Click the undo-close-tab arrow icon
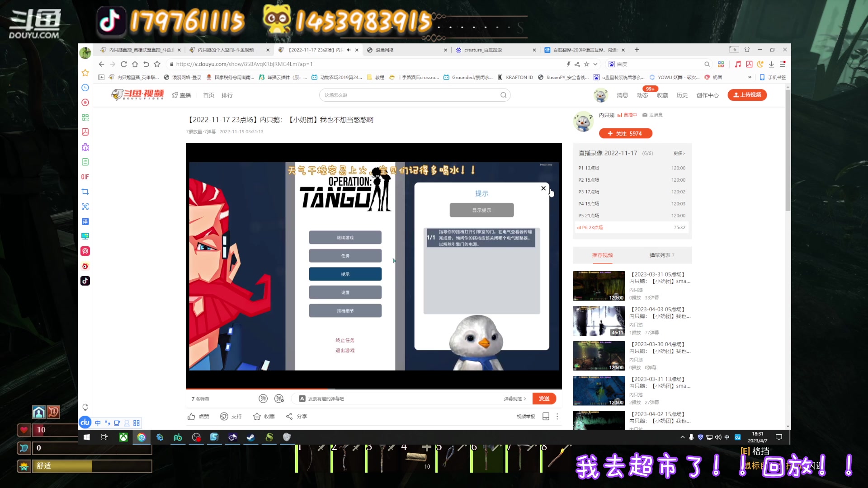The height and width of the screenshot is (488, 868). pos(146,64)
